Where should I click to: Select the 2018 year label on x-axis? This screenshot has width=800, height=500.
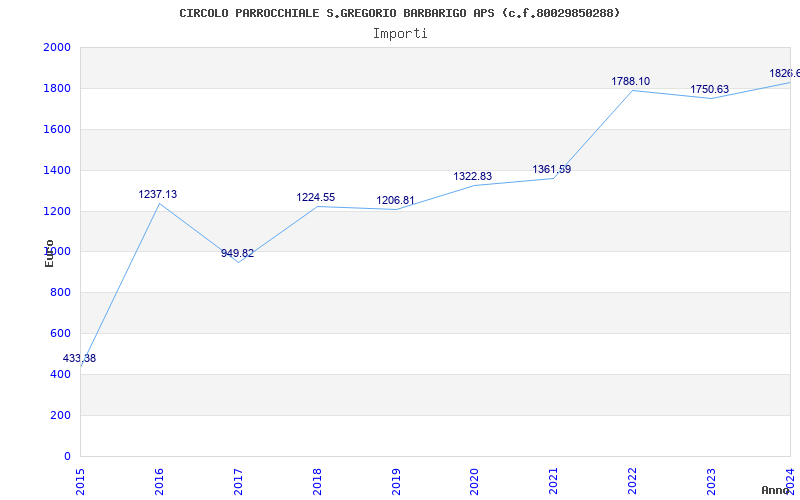click(317, 479)
